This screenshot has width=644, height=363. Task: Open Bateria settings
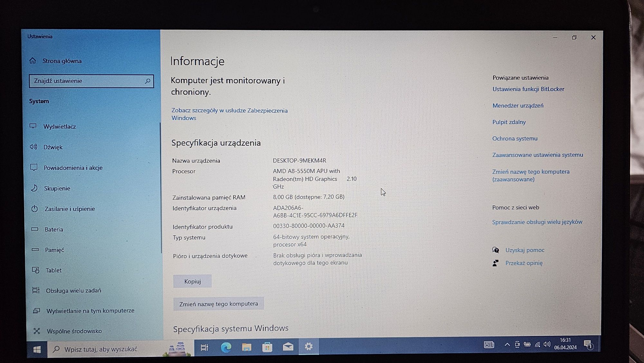[x=47, y=230]
